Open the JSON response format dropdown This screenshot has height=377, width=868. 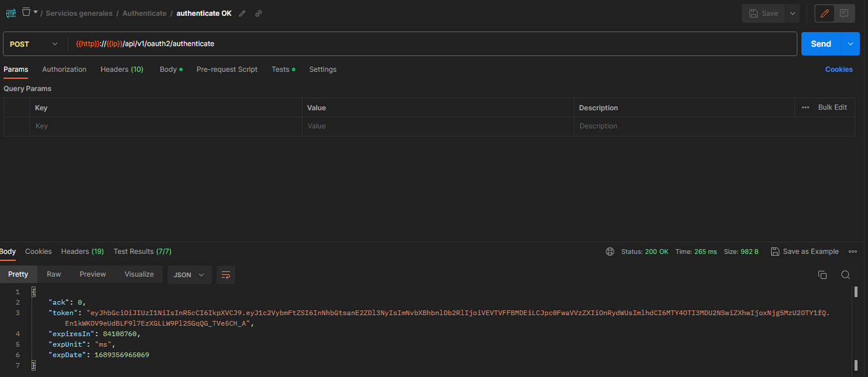(190, 275)
